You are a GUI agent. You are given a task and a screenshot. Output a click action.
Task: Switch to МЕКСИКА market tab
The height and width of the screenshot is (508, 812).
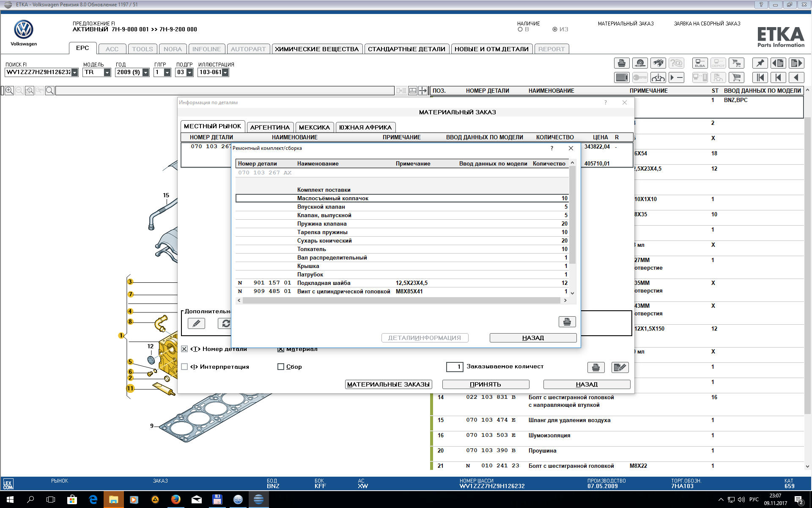tap(314, 127)
